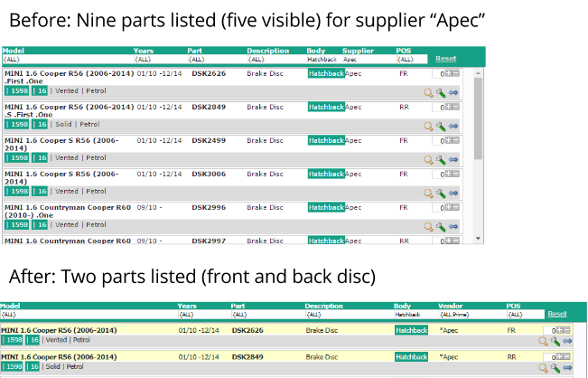Click the scroll down arrow of the top list
The width and height of the screenshot is (588, 378).
coord(478,238)
